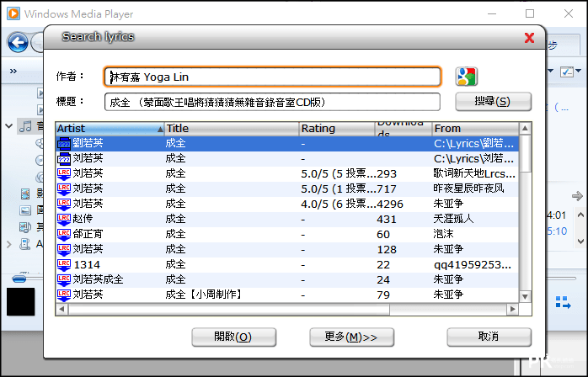Image resolution: width=588 pixels, height=377 pixels.
Task: Click the LRC icon on the 赵传 row
Action: point(64,220)
